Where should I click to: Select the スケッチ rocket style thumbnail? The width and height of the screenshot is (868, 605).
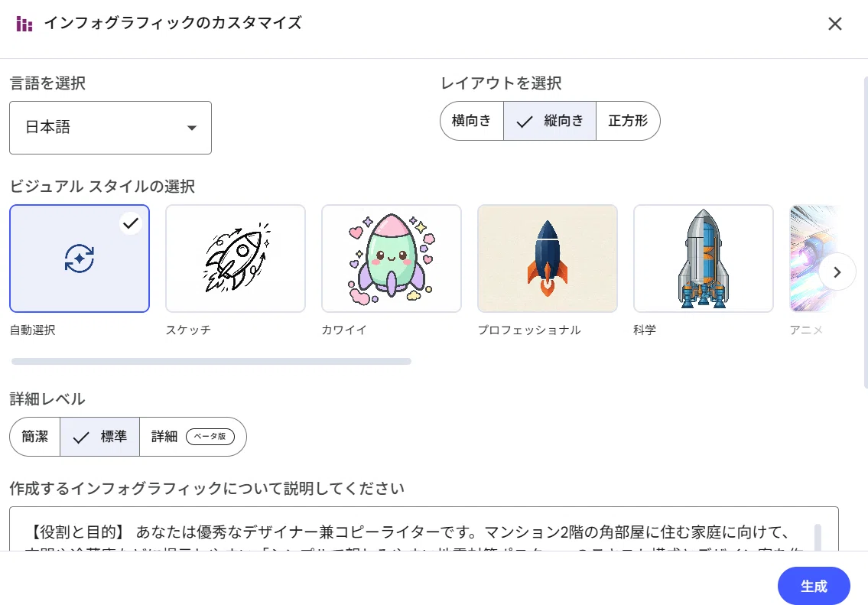236,259
